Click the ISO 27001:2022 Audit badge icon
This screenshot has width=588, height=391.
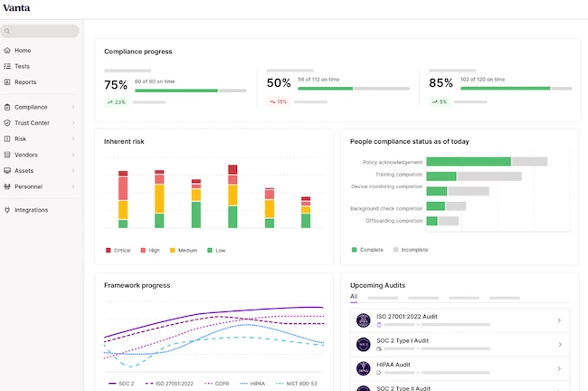point(363,320)
